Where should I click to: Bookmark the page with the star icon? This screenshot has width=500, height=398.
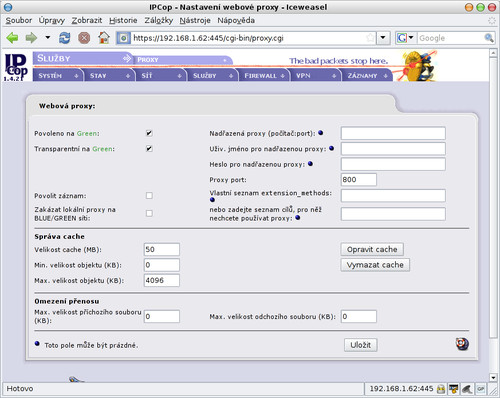pos(370,38)
